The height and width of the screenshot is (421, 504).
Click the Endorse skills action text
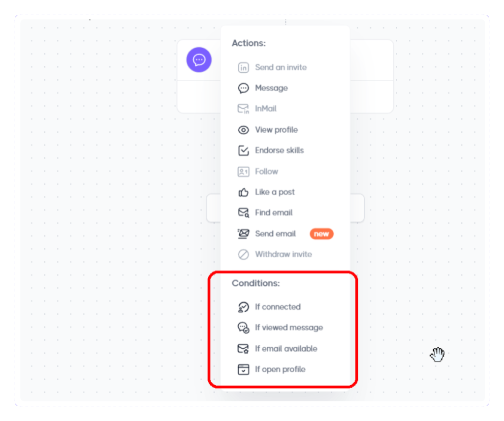pos(279,150)
